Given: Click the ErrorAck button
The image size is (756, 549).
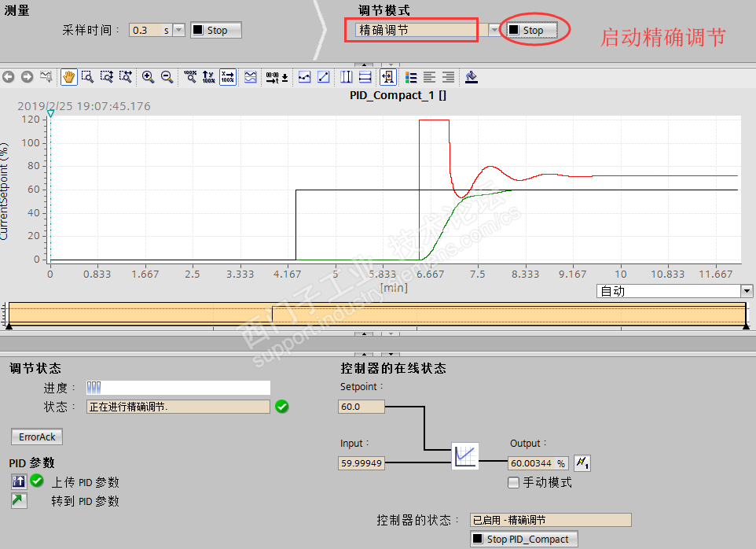Looking at the screenshot, I should pyautogui.click(x=37, y=437).
